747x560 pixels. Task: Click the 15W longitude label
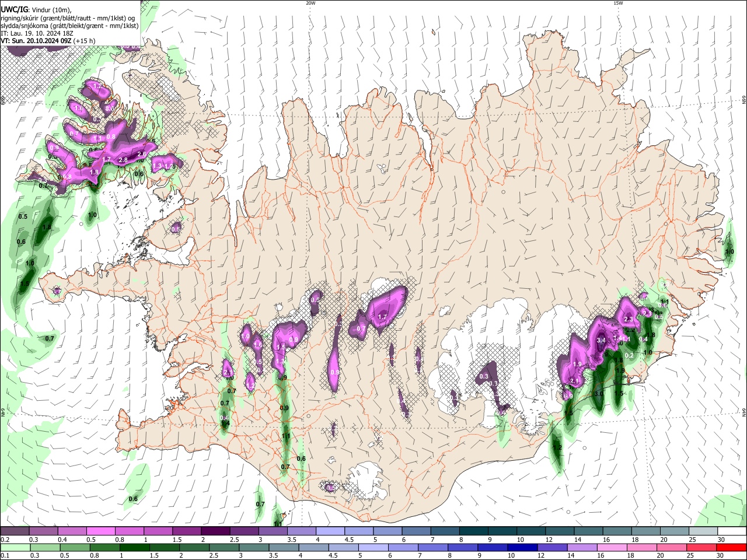coord(618,3)
